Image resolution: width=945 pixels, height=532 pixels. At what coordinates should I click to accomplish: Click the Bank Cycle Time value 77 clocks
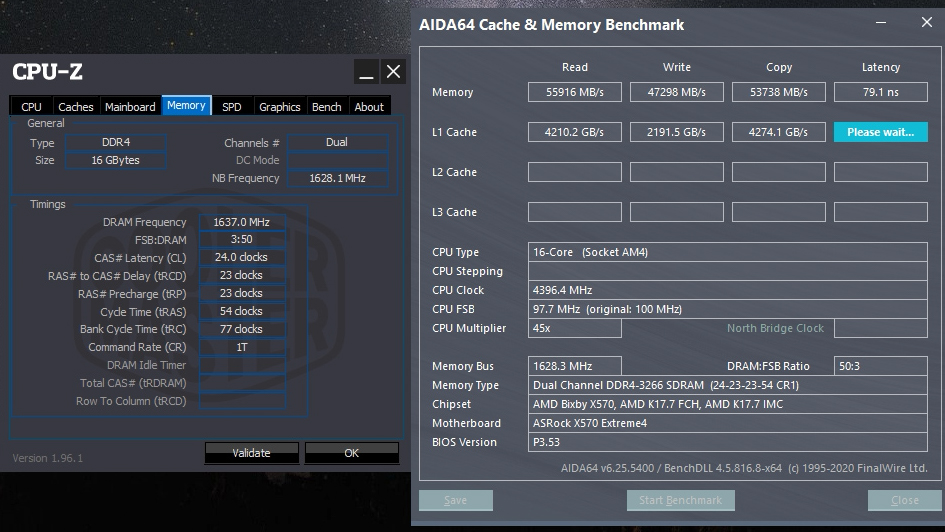[x=242, y=329]
